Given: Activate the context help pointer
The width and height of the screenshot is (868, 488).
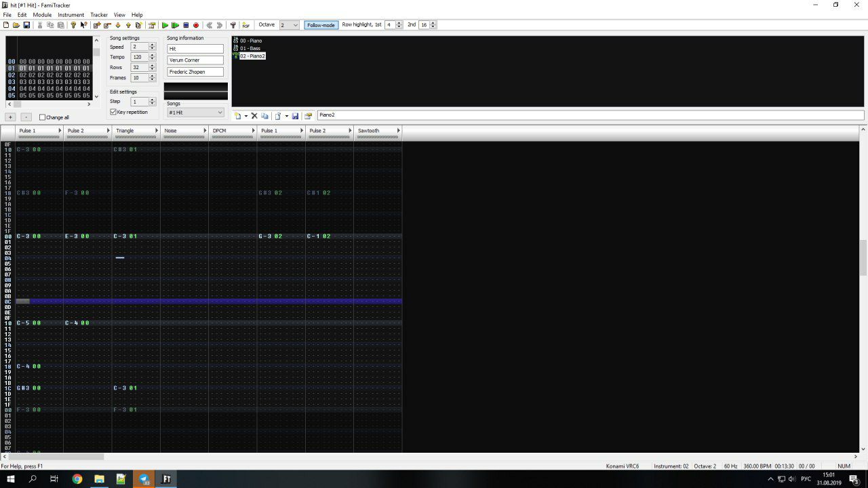Looking at the screenshot, I should point(83,25).
